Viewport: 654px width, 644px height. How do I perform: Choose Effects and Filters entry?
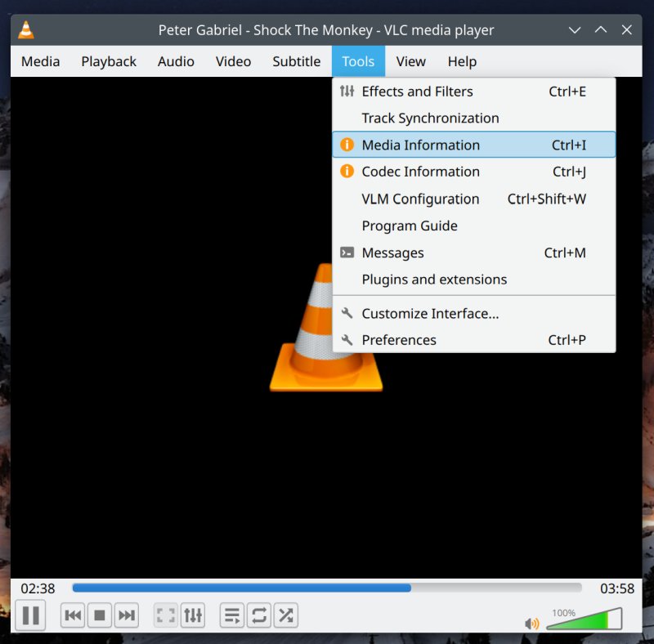coord(417,92)
